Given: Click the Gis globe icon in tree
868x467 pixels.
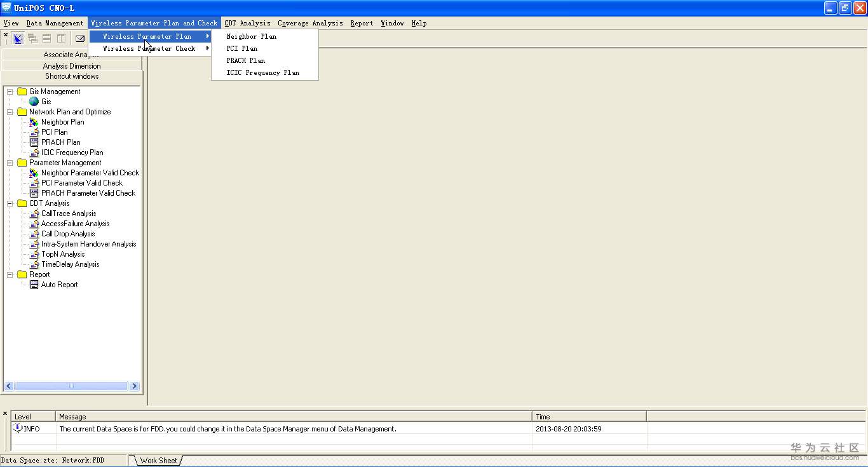Looking at the screenshot, I should [x=34, y=102].
